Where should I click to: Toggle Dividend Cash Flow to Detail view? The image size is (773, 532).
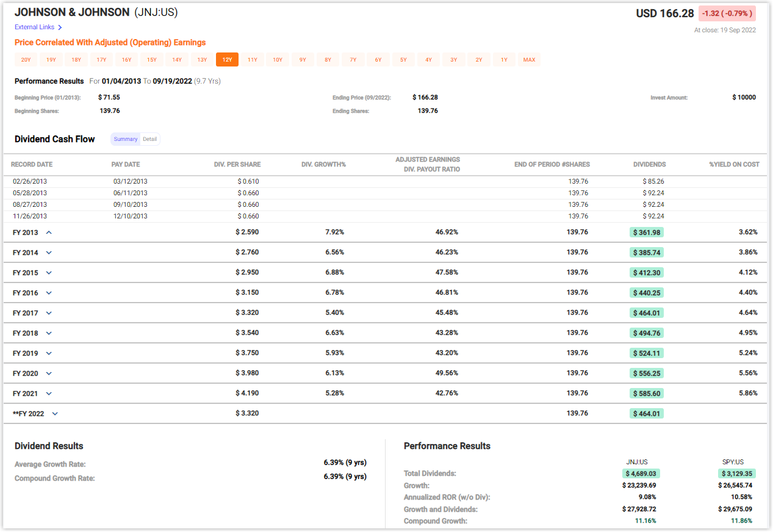point(150,139)
